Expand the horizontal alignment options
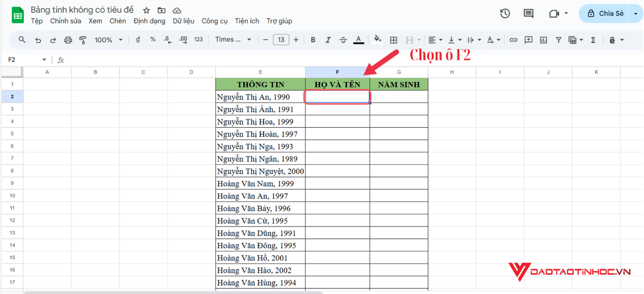This screenshot has width=644, height=294. [441, 40]
